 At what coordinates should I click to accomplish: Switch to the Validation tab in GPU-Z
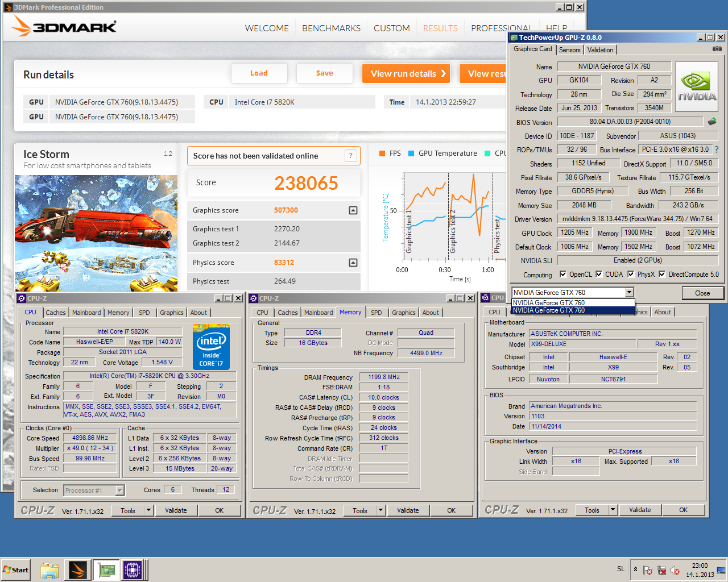point(601,50)
